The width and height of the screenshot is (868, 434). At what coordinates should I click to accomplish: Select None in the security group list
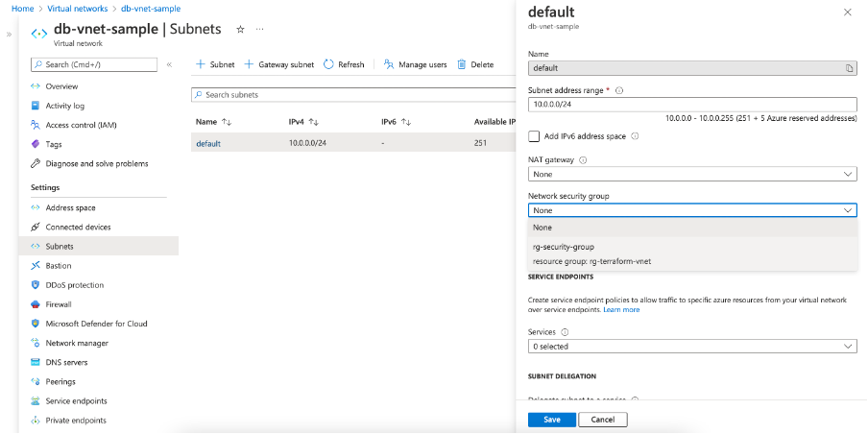click(692, 228)
